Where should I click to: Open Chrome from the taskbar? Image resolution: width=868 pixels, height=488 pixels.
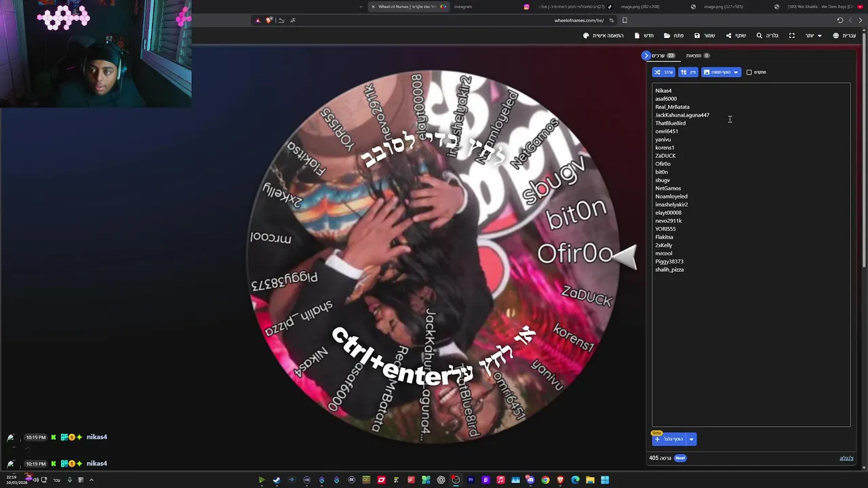click(x=545, y=480)
